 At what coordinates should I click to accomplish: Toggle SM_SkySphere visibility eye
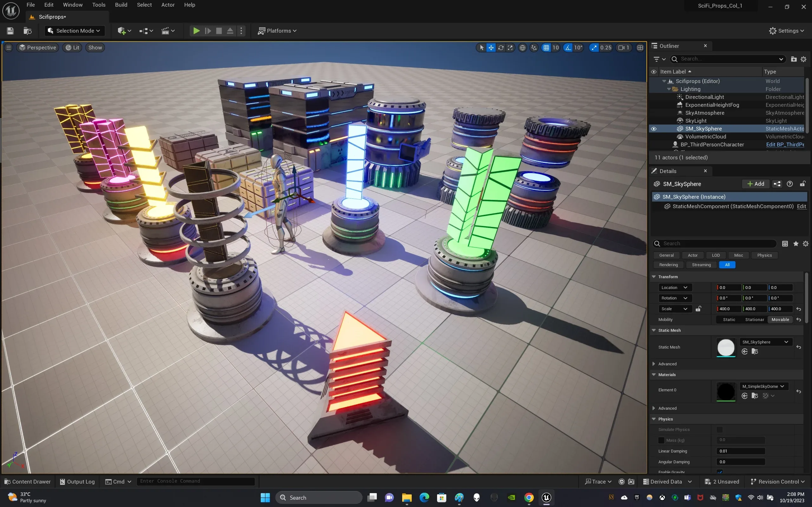654,129
